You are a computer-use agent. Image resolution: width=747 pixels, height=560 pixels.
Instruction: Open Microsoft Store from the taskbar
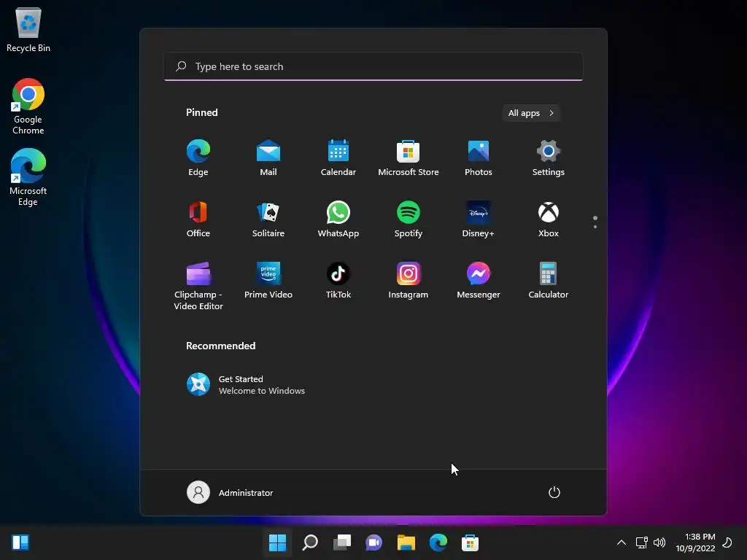click(x=470, y=542)
